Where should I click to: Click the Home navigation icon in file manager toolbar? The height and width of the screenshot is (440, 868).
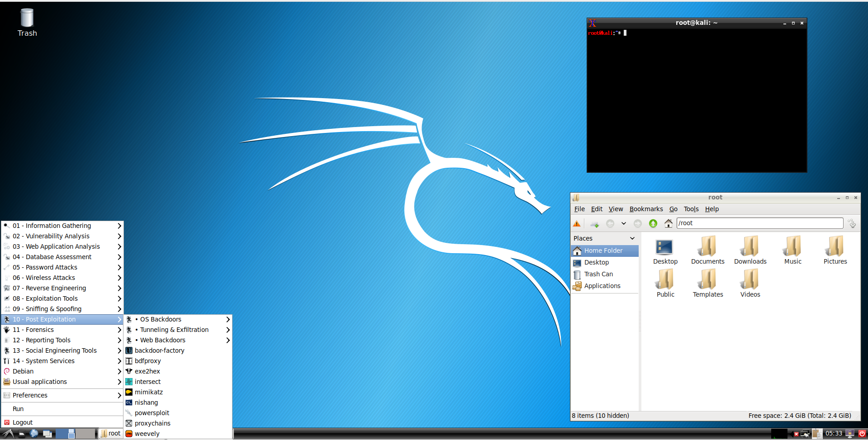click(669, 223)
